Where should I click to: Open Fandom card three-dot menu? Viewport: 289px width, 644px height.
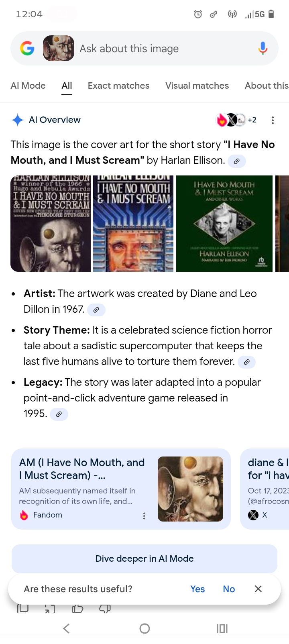click(x=144, y=516)
